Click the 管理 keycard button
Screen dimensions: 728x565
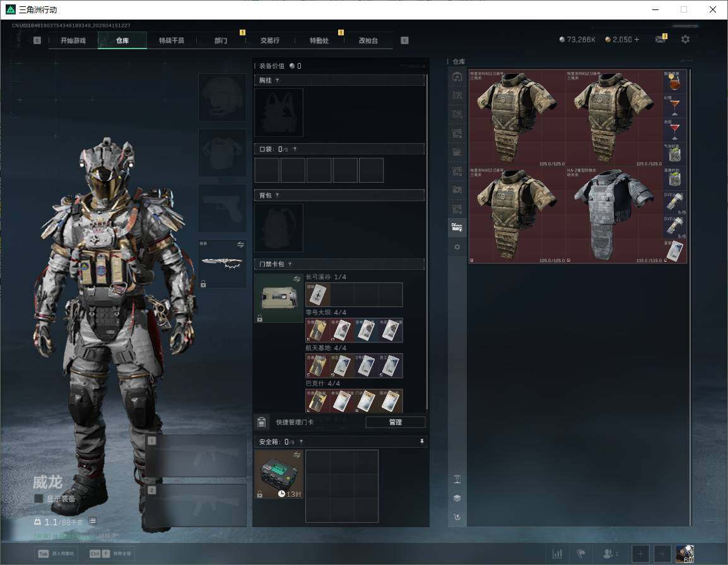coord(395,422)
